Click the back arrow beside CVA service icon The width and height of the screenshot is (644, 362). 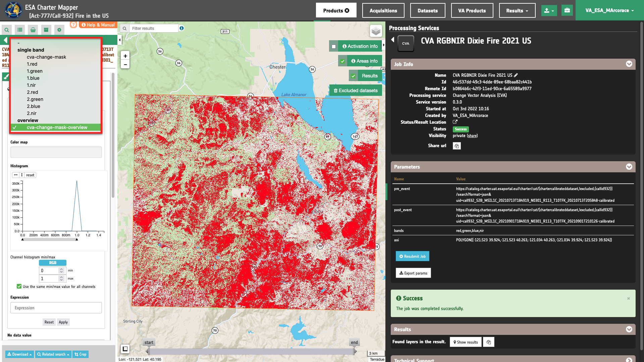point(392,40)
